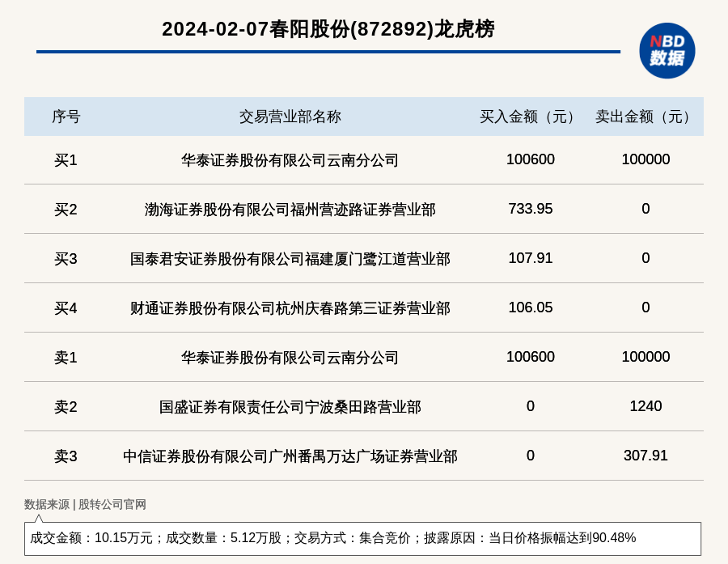The width and height of the screenshot is (728, 564).
Task: Select buy amount 0 in 卖2 row
Action: click(530, 405)
